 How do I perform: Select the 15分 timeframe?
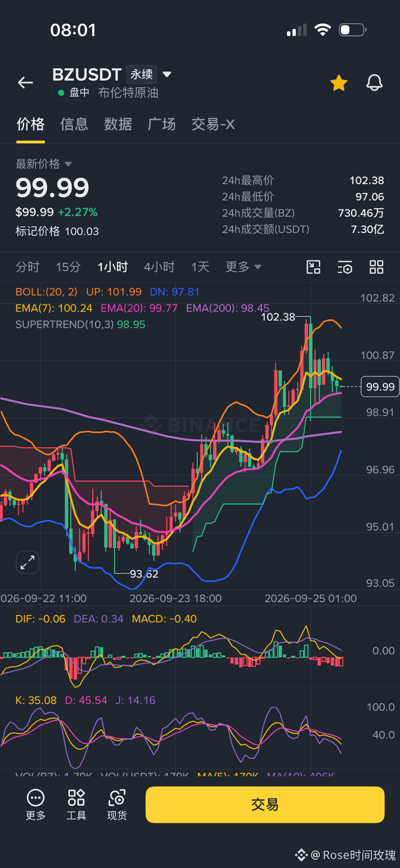tap(68, 267)
